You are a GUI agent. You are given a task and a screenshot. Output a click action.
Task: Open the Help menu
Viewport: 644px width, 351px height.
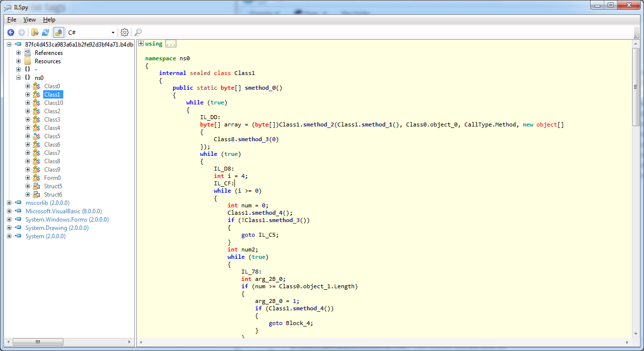[x=49, y=20]
